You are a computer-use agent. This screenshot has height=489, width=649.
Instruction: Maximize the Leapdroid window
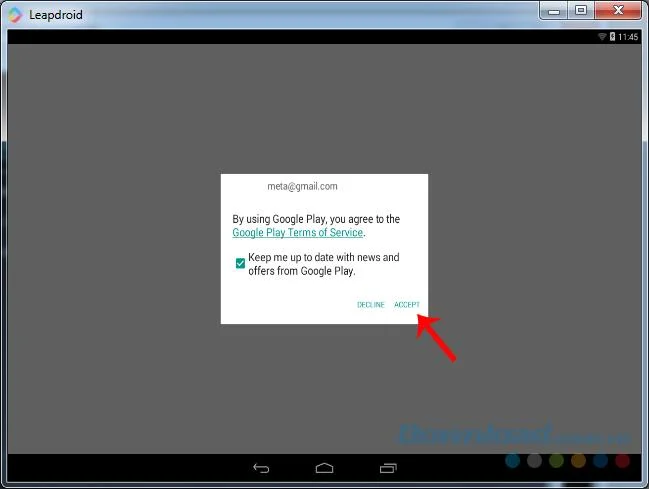[x=581, y=10]
